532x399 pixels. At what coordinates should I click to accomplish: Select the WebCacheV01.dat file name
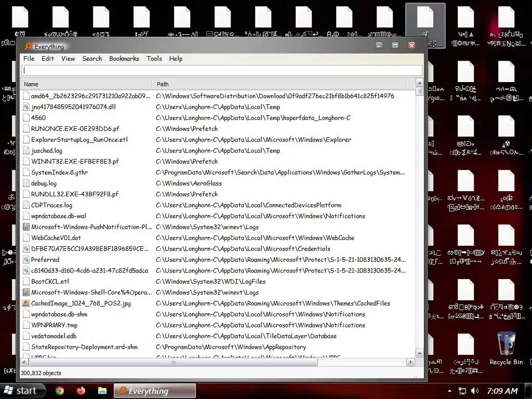click(56, 238)
